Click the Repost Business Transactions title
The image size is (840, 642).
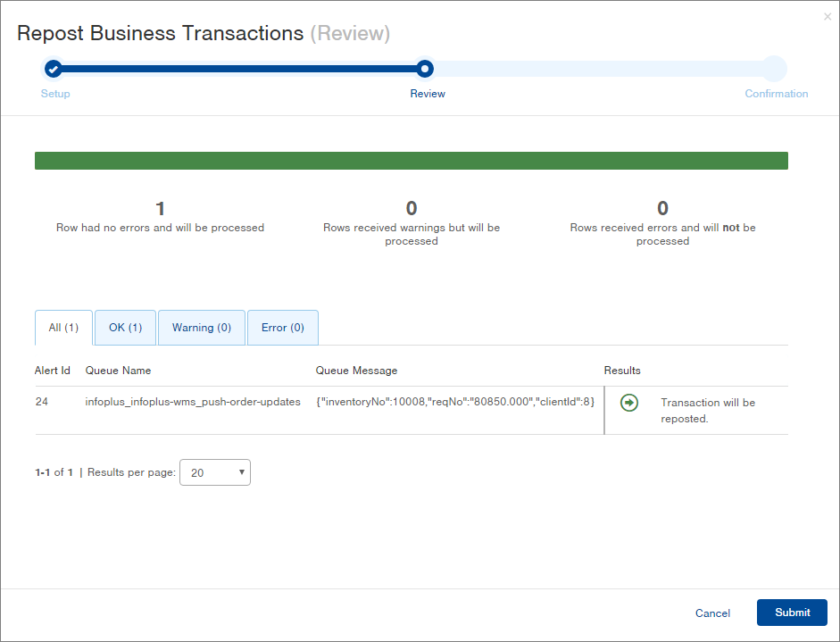pyautogui.click(x=160, y=33)
